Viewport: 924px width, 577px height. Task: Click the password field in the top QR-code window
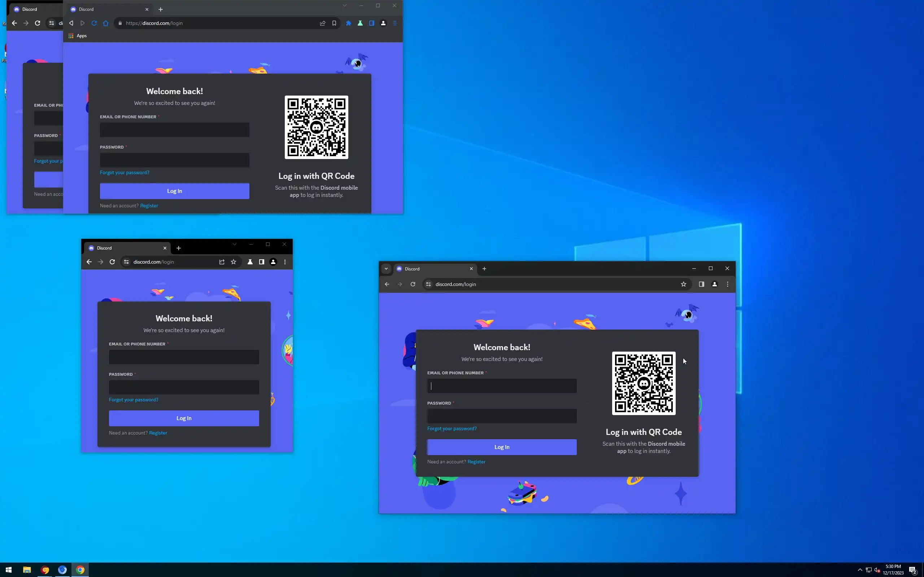174,160
